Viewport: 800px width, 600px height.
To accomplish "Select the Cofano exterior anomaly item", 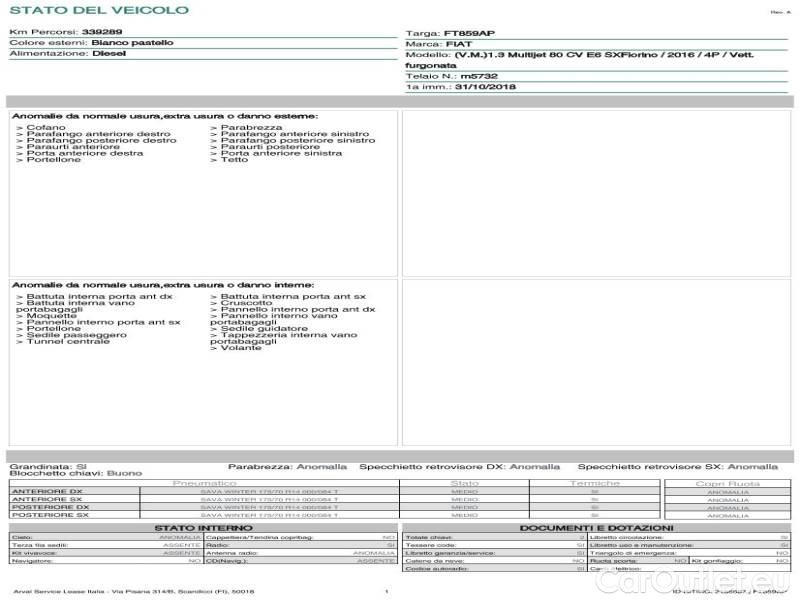I will coord(44,128).
